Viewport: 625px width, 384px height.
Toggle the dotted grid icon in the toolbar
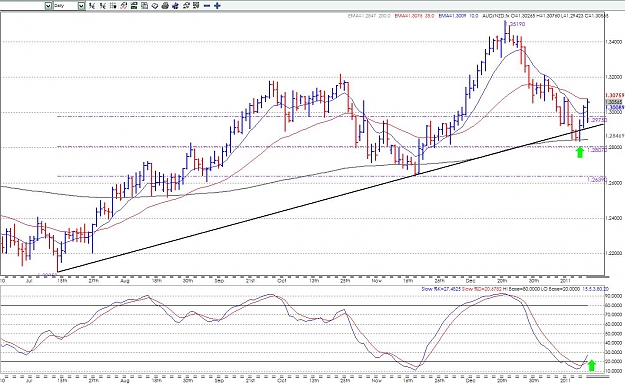[x=113, y=6]
